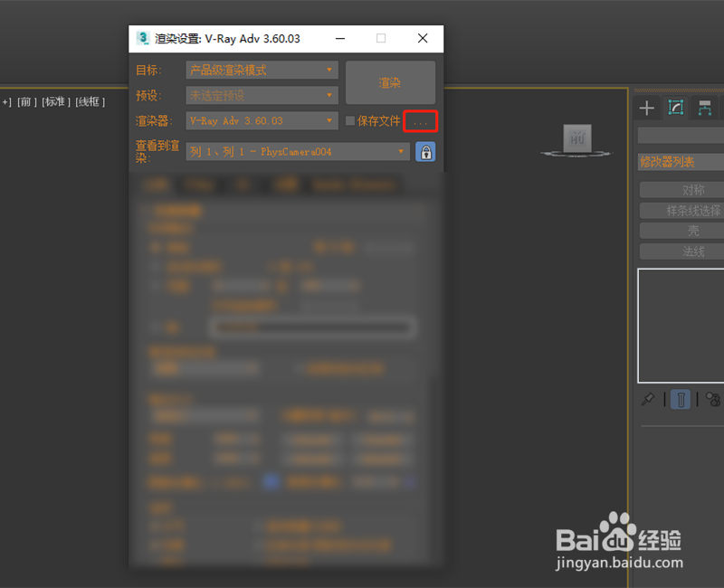
Task: Switch to the Modify panel icon
Action: [x=675, y=108]
